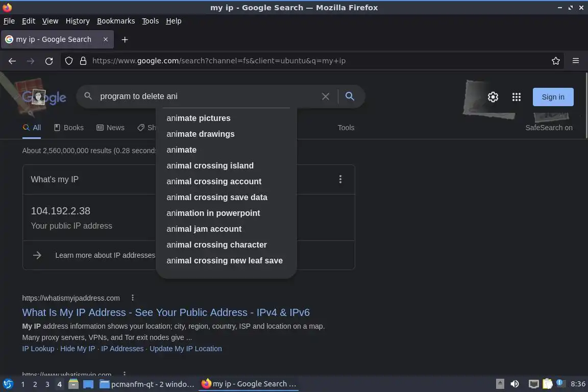Choose suggestion 'animal crossing new leaf save'
Screen dimensions: 588x392
pyautogui.click(x=226, y=260)
